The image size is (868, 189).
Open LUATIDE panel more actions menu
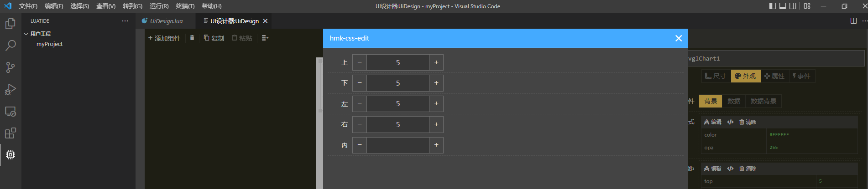pos(125,21)
